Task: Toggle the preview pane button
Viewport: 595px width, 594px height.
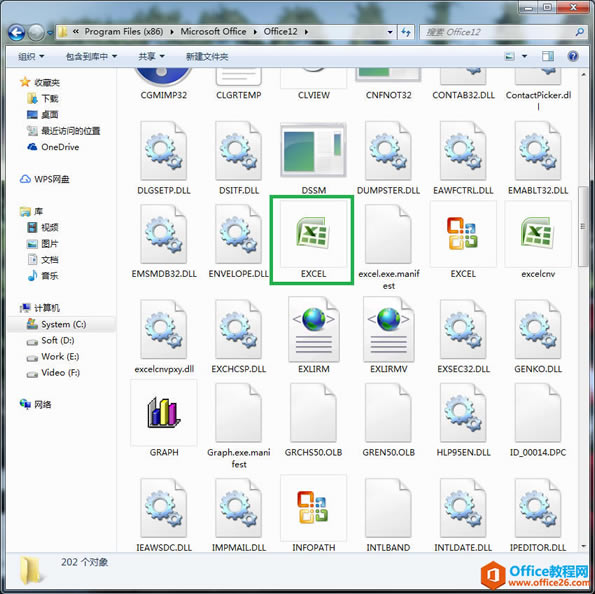Action: click(548, 57)
